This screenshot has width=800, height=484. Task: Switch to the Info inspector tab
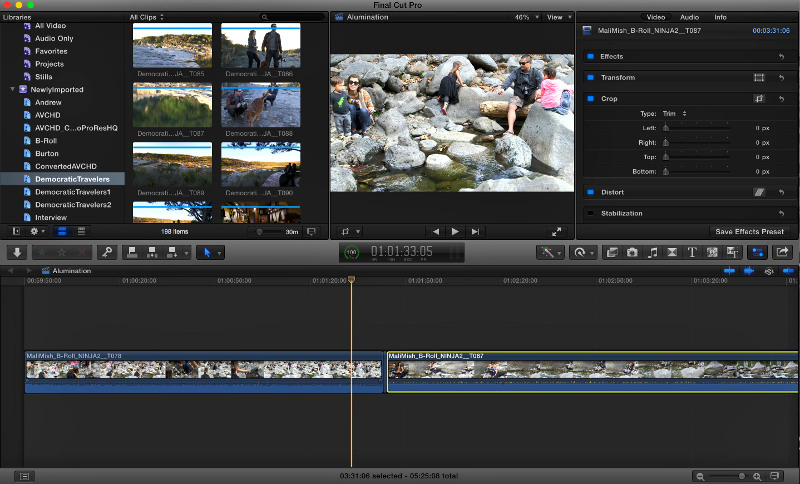click(720, 17)
